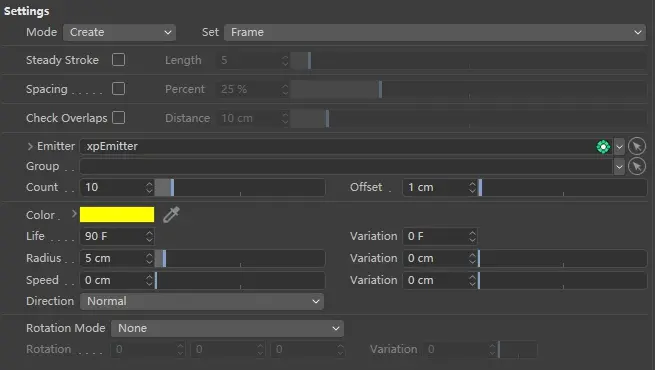Screen dimensions: 655x370
Task: Click the Steady Stroke label
Action: [62, 60]
